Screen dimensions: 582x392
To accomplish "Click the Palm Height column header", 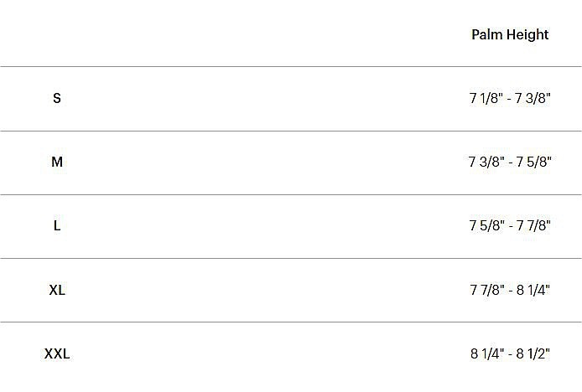I will pyautogui.click(x=510, y=34).
